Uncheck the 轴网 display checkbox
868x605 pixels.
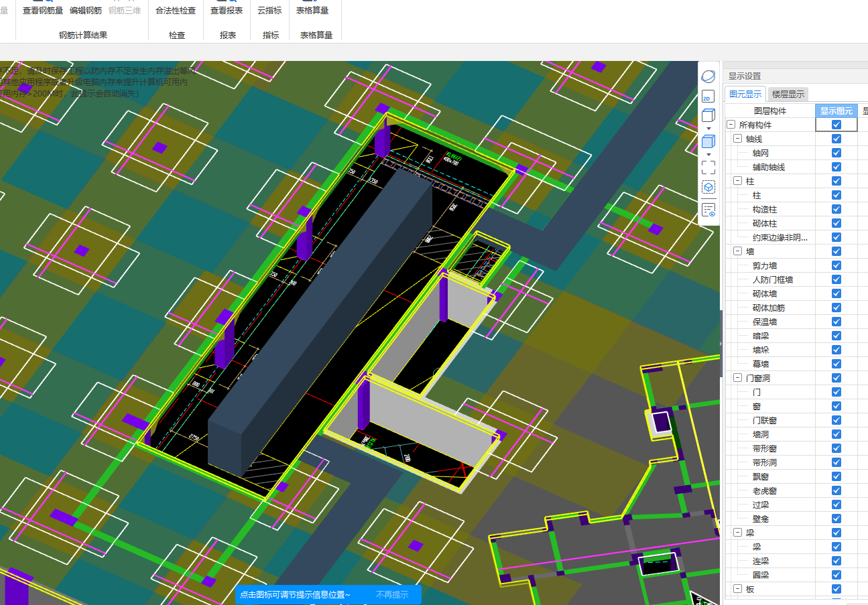[x=836, y=153]
